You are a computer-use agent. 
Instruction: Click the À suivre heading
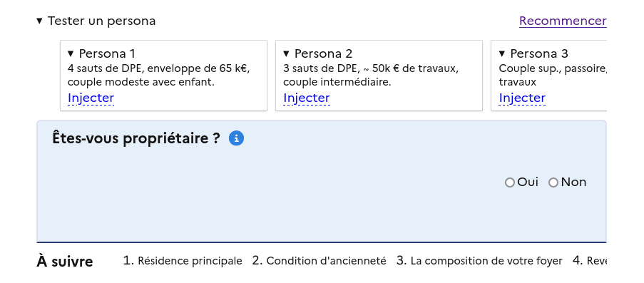point(64,261)
